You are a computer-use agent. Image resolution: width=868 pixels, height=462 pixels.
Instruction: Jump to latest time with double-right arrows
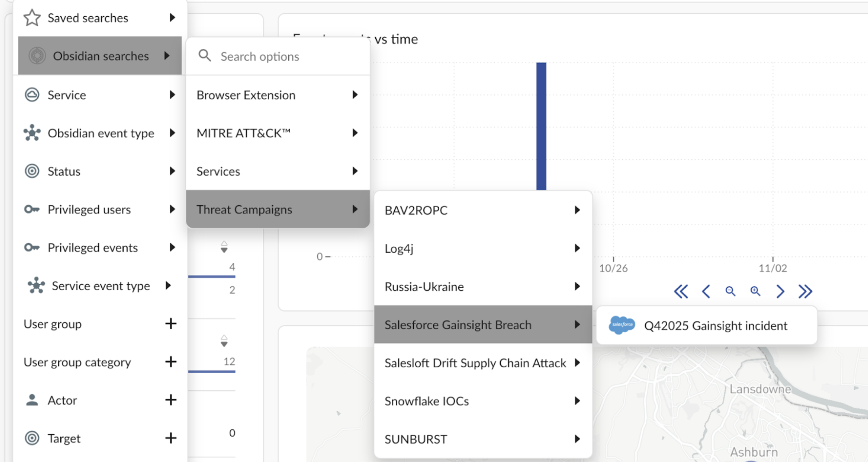coord(805,291)
